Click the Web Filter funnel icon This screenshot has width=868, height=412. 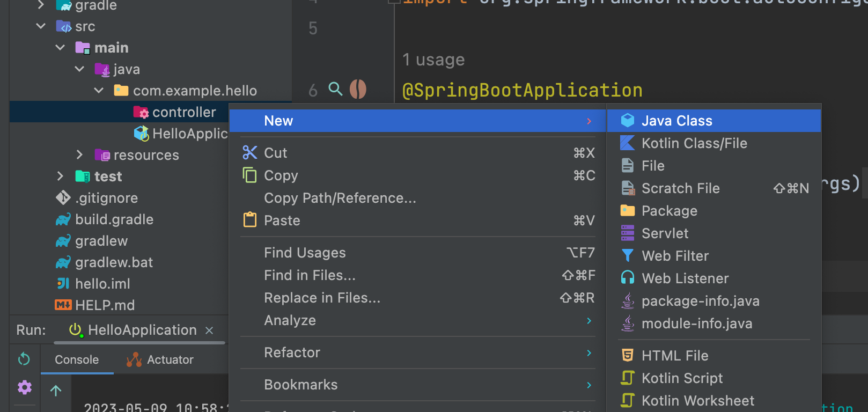click(627, 256)
